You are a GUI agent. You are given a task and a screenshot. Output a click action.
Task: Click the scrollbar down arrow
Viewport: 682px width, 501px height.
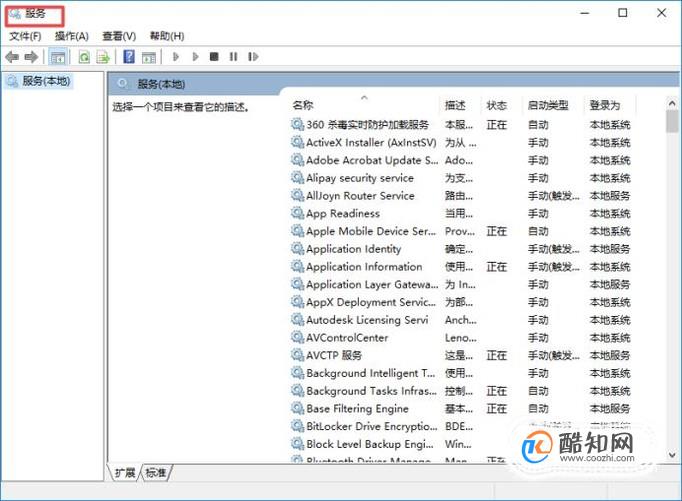click(x=672, y=455)
